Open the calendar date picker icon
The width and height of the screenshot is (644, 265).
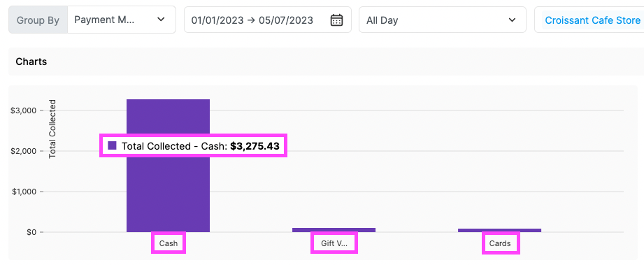coord(336,20)
